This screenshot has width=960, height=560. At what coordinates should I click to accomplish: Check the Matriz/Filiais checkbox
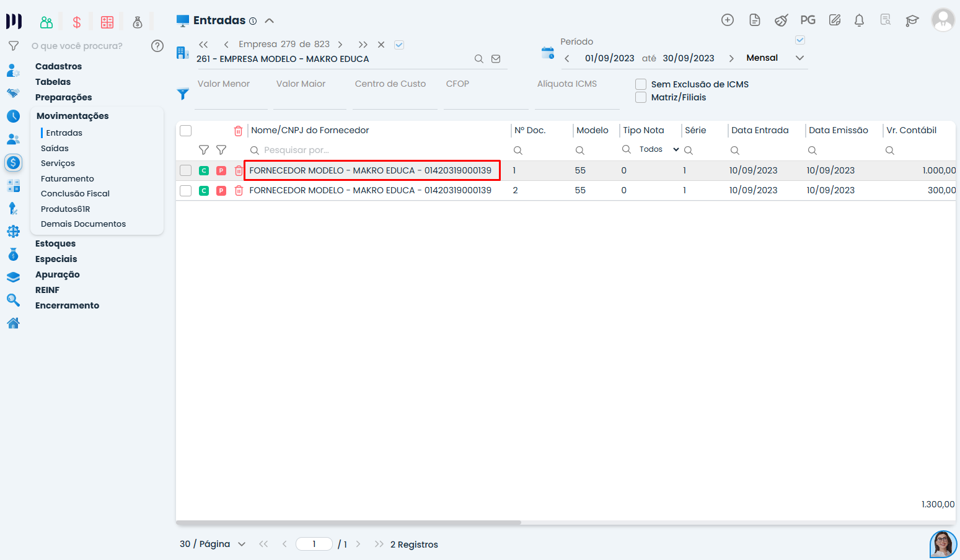point(641,97)
